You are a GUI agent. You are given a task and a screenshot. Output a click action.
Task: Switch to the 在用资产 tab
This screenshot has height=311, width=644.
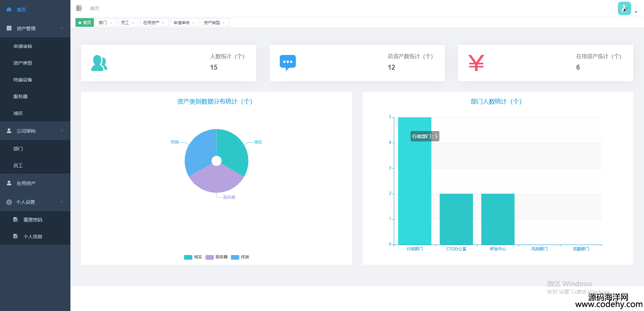tap(151, 23)
